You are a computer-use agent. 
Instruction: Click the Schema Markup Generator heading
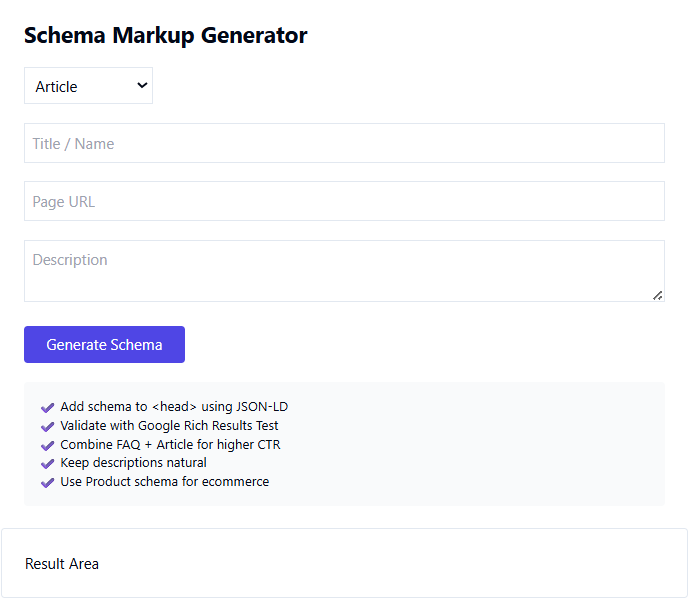pyautogui.click(x=165, y=35)
